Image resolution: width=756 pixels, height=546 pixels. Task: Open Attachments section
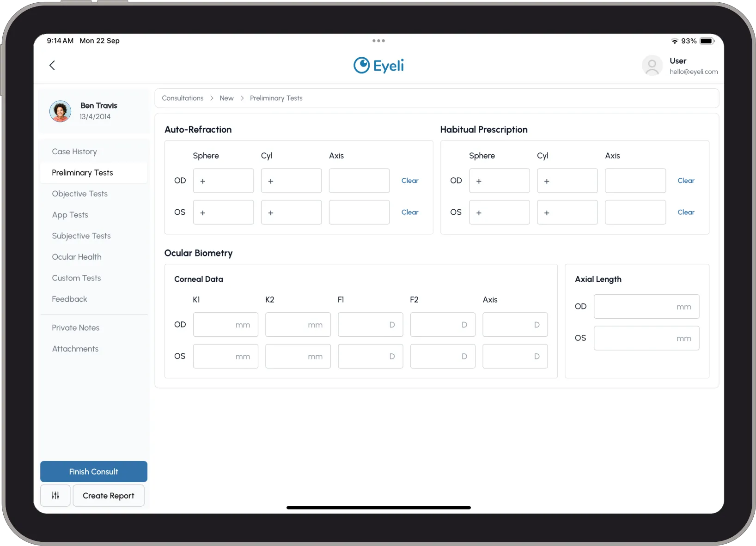(94, 349)
